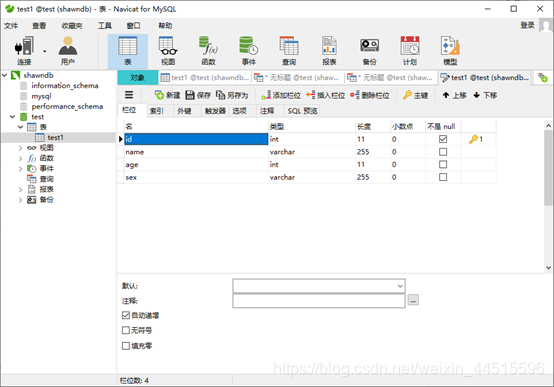The height and width of the screenshot is (387, 554).
Task: Check 不是 null for sex field
Action: pyautogui.click(x=443, y=177)
